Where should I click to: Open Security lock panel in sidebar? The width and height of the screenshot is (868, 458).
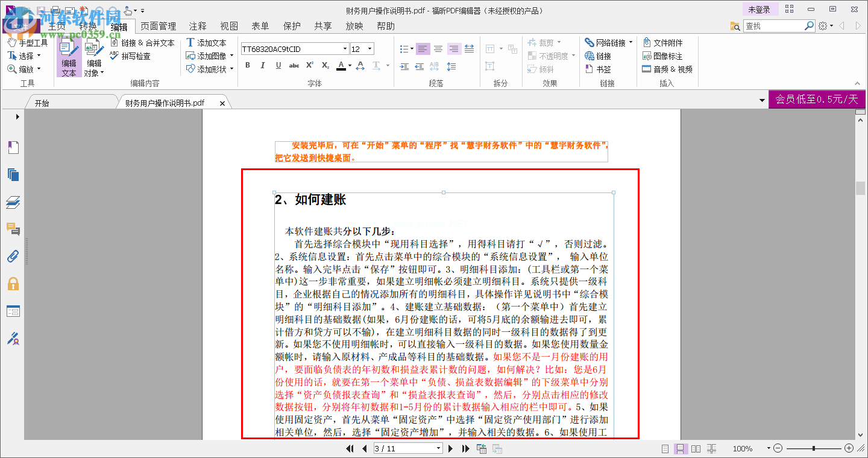[13, 284]
